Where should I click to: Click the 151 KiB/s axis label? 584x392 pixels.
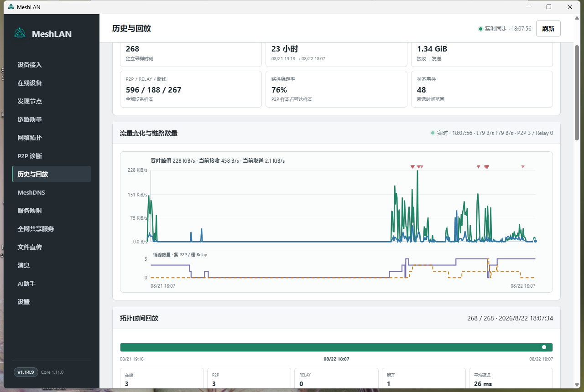tap(137, 195)
